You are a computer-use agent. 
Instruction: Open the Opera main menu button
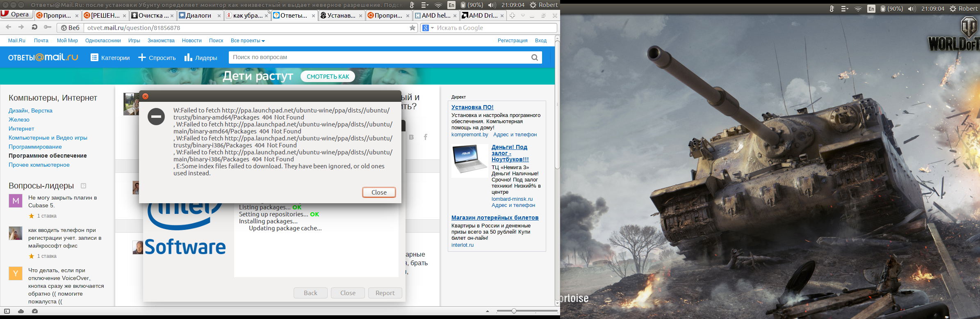pyautogui.click(x=16, y=14)
